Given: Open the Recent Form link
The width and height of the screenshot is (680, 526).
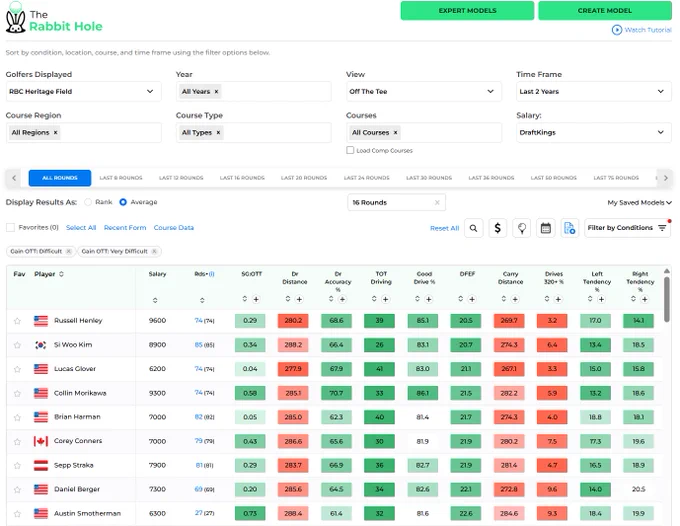Looking at the screenshot, I should (125, 228).
